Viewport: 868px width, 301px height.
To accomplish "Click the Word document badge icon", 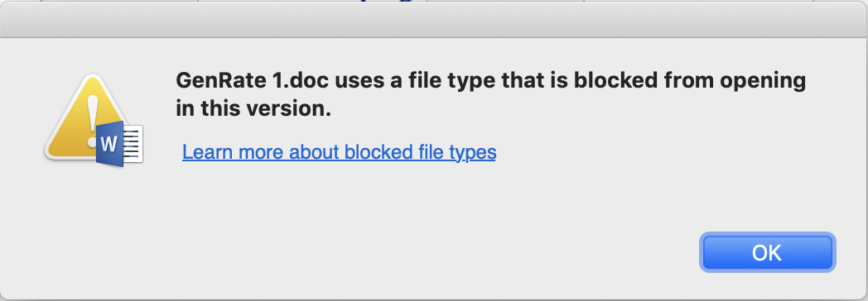I will tap(119, 145).
